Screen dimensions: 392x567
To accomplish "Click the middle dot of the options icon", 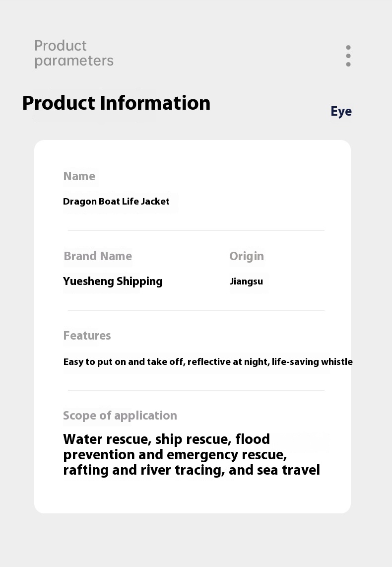I will (x=348, y=56).
